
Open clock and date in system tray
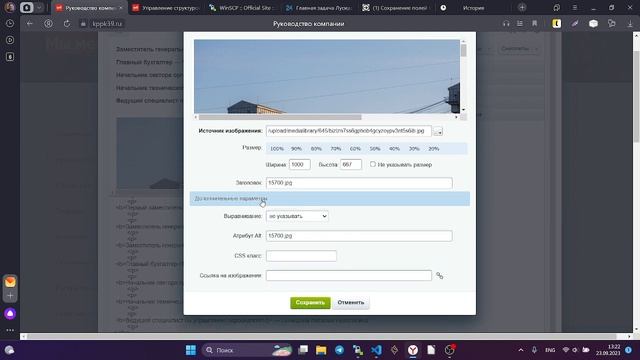tap(608, 350)
